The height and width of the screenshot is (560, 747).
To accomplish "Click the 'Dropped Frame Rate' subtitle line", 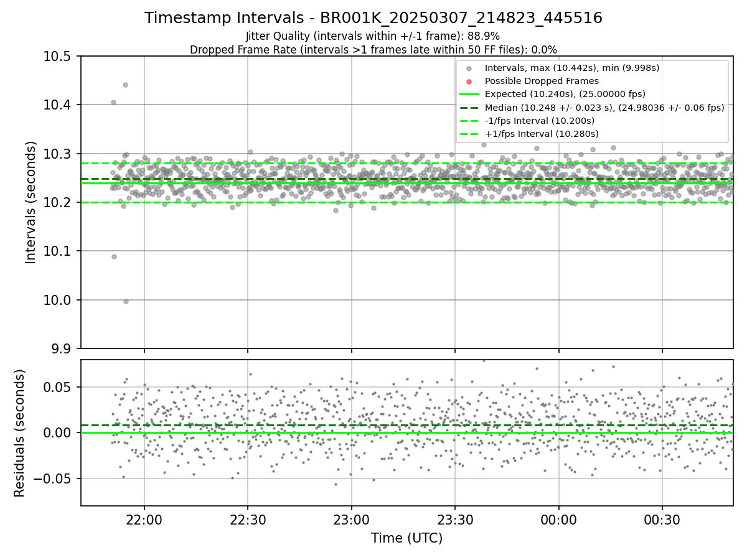I will click(374, 50).
